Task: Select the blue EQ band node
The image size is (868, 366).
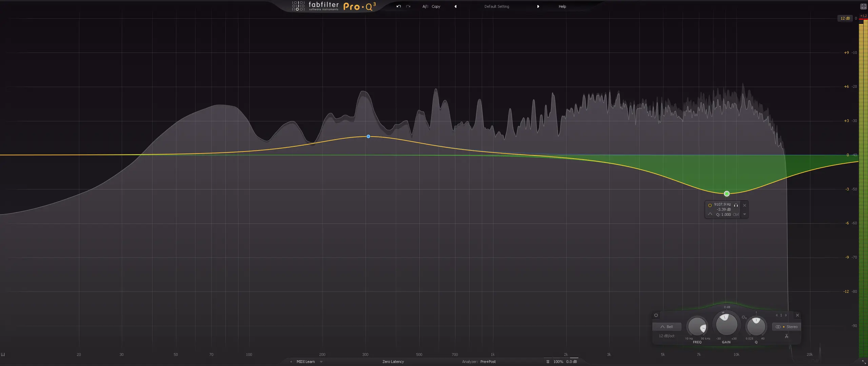Action: pyautogui.click(x=368, y=137)
